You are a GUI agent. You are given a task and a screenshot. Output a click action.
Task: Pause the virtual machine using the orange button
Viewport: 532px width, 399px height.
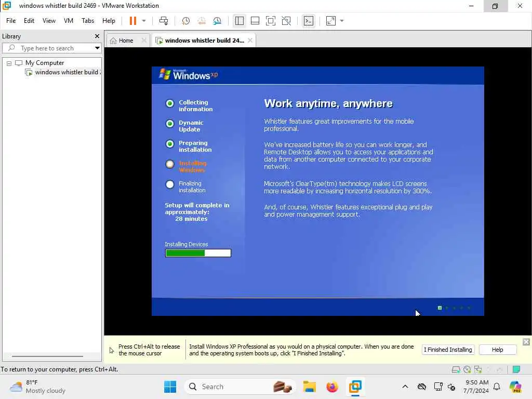click(x=132, y=21)
